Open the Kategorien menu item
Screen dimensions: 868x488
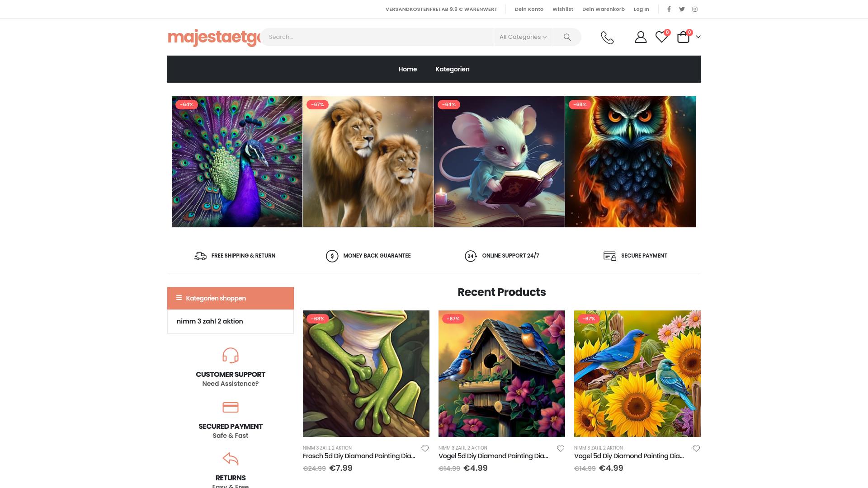click(452, 69)
